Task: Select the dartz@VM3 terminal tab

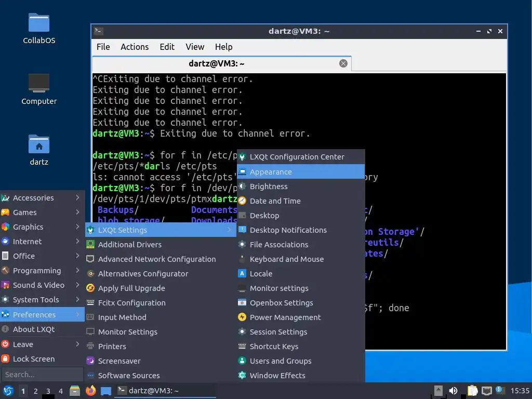Action: (x=221, y=63)
